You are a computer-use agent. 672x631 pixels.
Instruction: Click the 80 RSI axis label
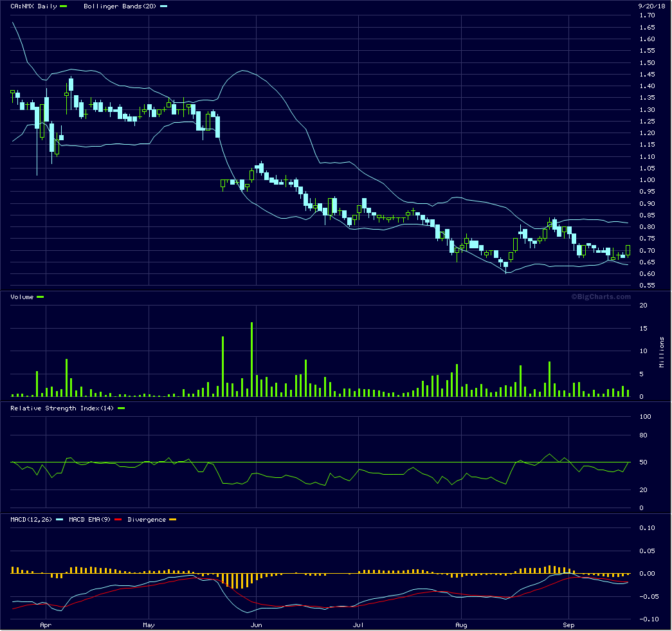[x=643, y=435]
